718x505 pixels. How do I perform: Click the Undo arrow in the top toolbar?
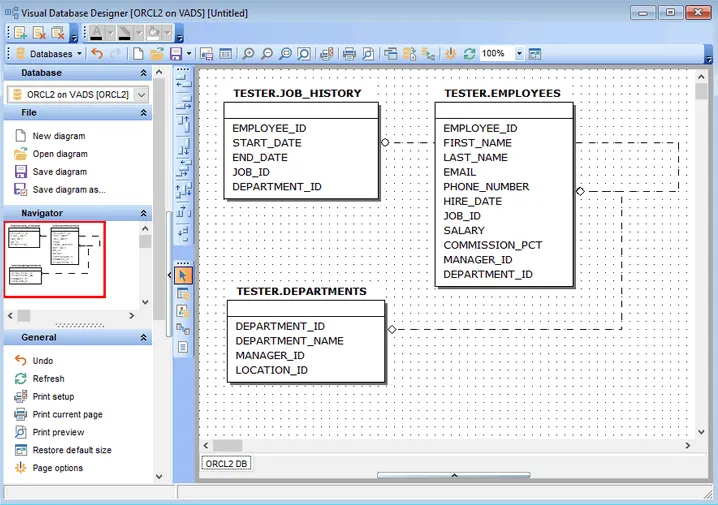pyautogui.click(x=97, y=53)
